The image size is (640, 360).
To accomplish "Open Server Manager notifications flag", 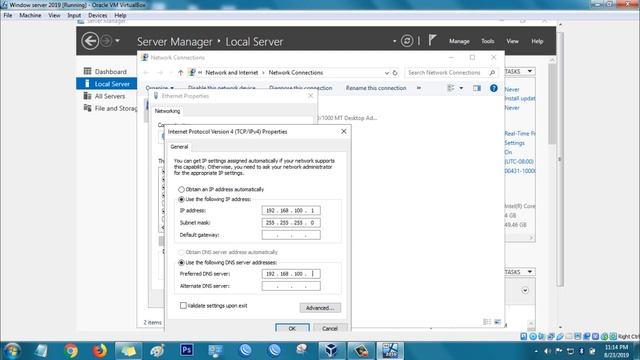I will click(x=432, y=40).
